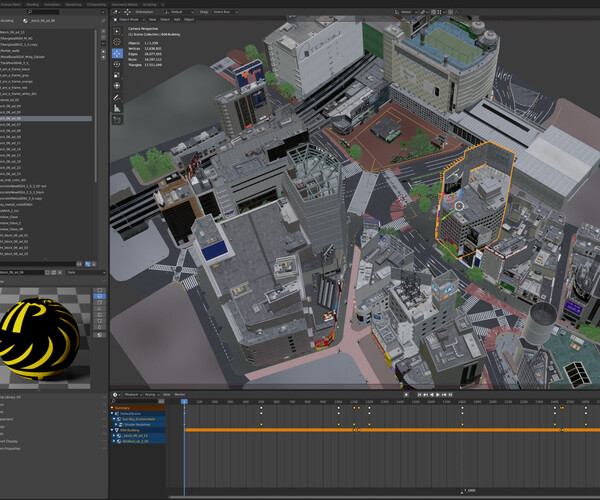Open the Drag Select Box dropdown
Viewport: 600px width, 500px height.
[x=225, y=12]
